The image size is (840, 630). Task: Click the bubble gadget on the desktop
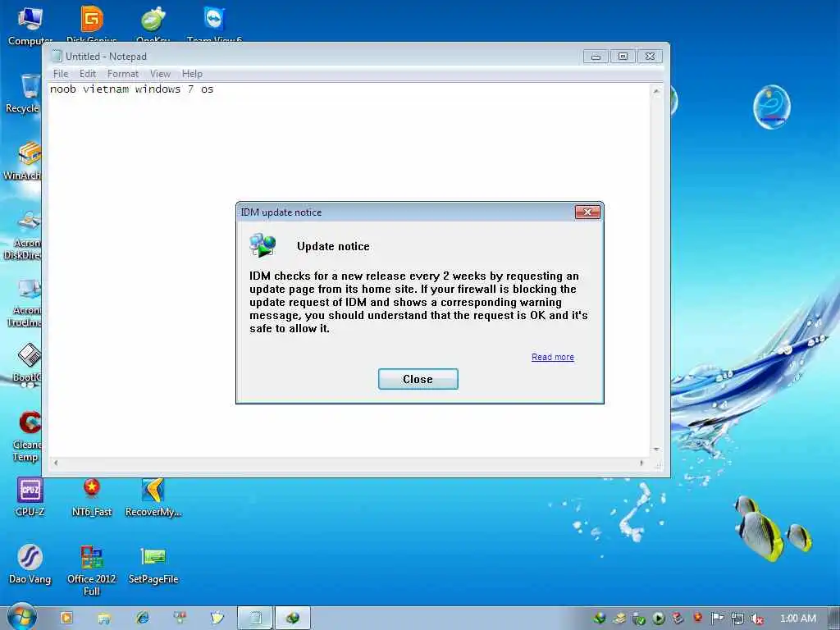click(x=771, y=107)
